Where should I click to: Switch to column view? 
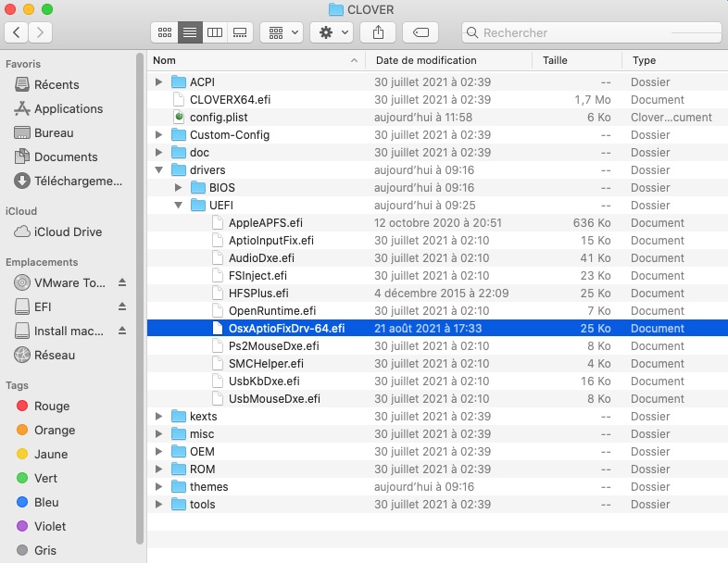pyautogui.click(x=215, y=32)
